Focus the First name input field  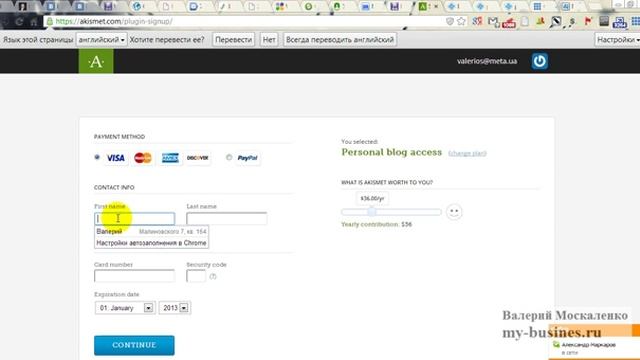134,218
